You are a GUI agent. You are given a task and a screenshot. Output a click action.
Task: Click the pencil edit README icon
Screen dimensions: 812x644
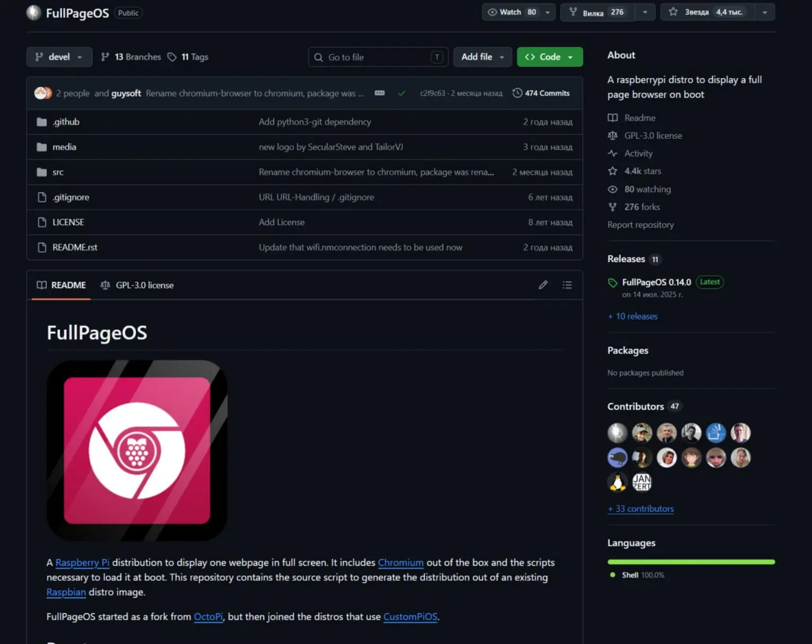pyautogui.click(x=543, y=285)
